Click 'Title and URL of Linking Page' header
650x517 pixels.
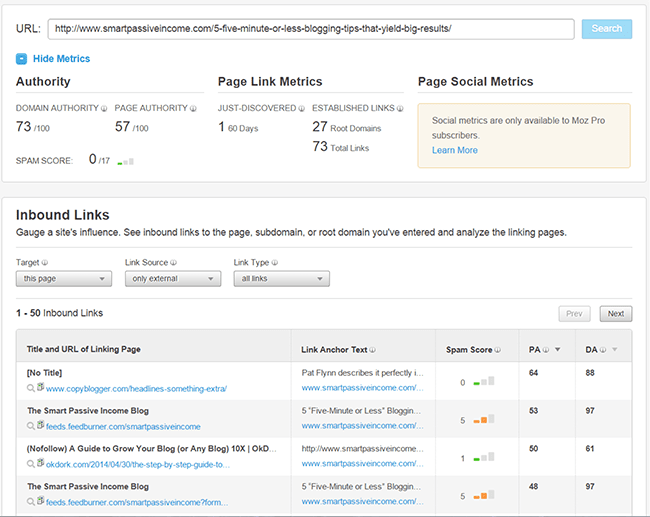[x=84, y=349]
